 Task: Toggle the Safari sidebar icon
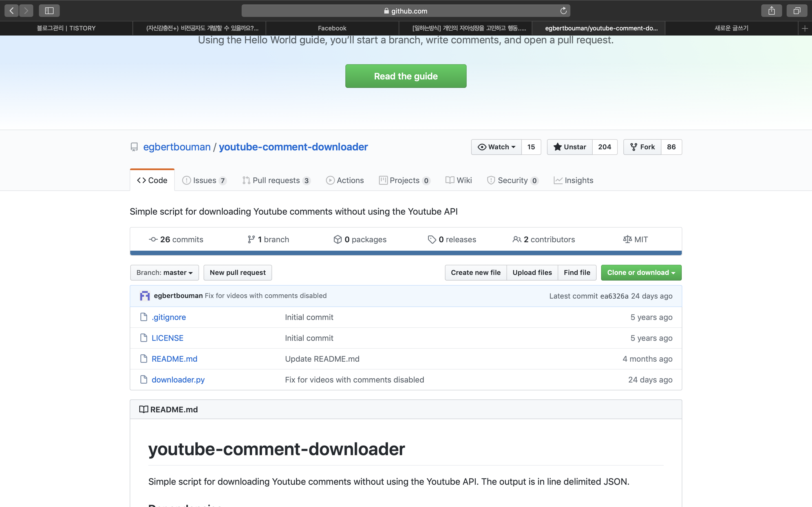coord(49,11)
